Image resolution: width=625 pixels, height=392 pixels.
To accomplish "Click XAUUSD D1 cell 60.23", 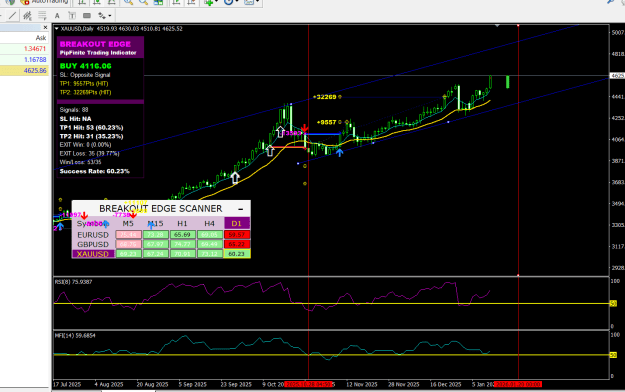I will tap(237, 254).
